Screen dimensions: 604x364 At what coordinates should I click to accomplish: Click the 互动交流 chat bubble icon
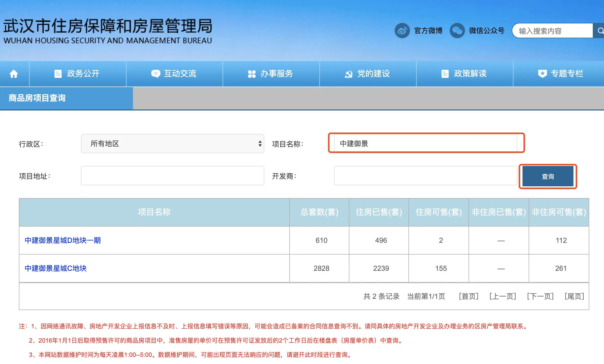click(x=155, y=74)
